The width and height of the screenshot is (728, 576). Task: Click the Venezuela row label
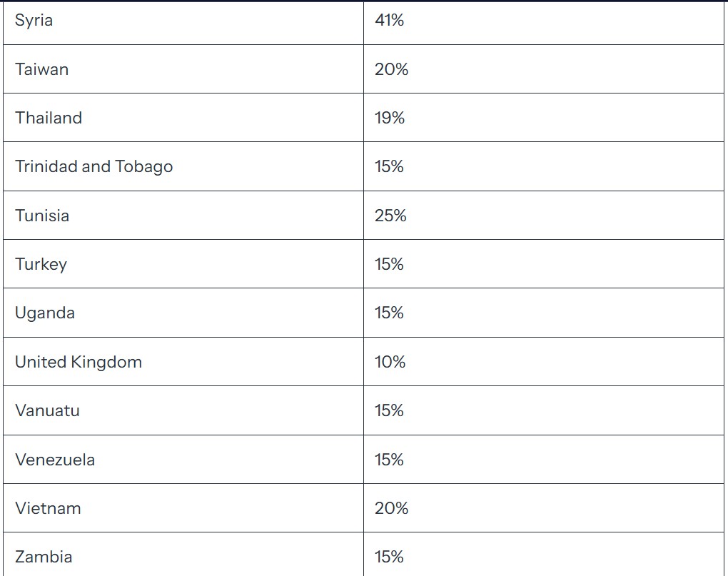click(183, 460)
